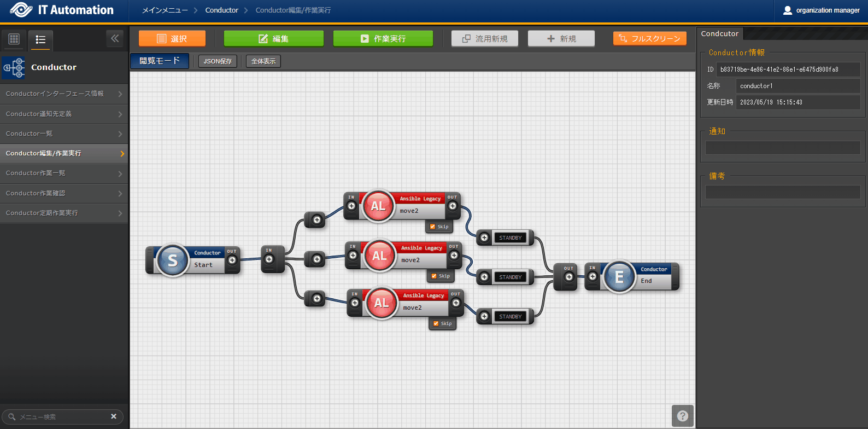
Task: Click the organization manager user icon
Action: 788,10
